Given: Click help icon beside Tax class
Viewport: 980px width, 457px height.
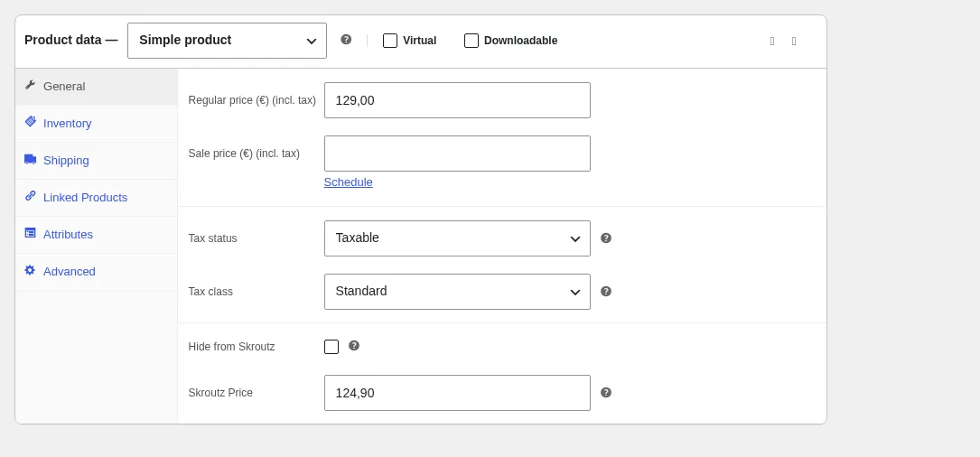Looking at the screenshot, I should tap(606, 292).
